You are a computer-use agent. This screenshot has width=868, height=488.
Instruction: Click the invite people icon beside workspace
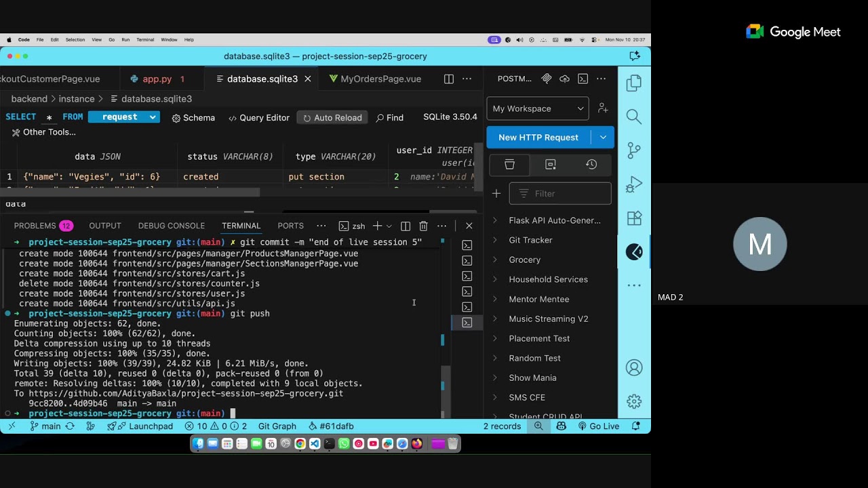603,108
